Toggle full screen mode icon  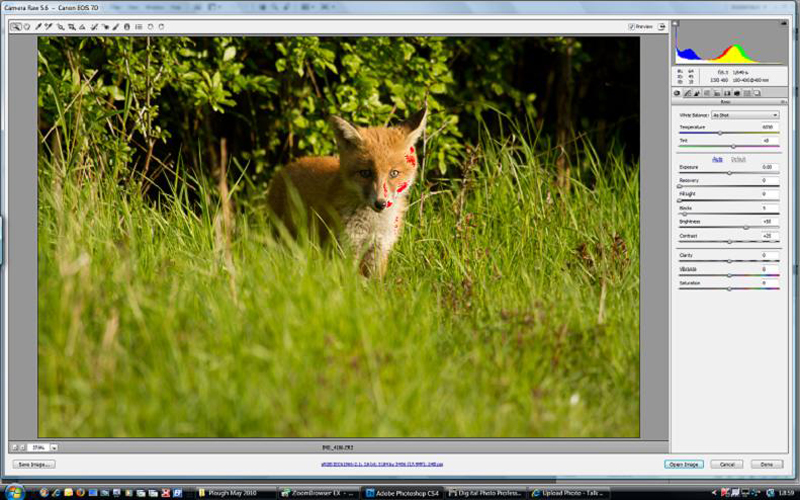click(662, 27)
